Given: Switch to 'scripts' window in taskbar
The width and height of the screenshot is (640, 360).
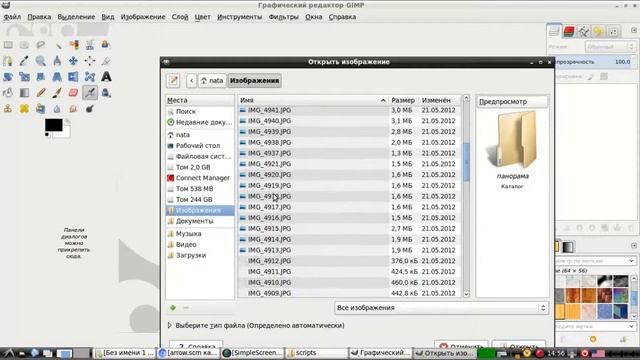Looking at the screenshot, I should click(x=316, y=353).
